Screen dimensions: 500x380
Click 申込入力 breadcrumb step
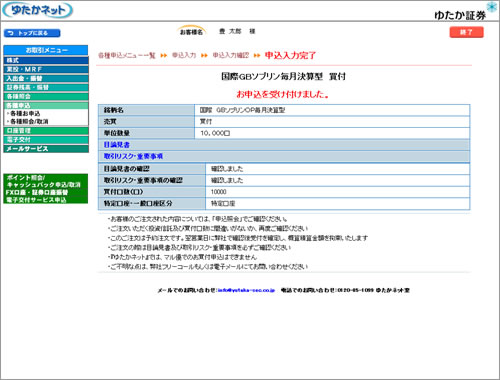pos(184,55)
